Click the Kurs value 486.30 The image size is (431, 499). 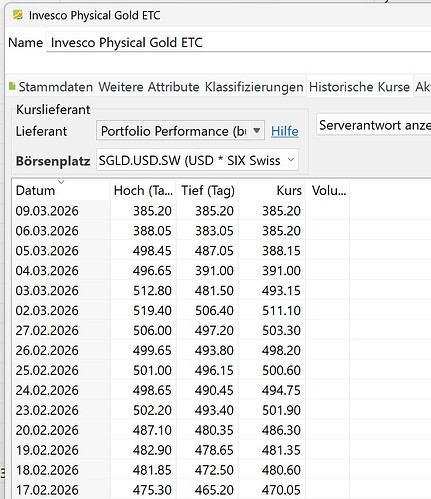click(x=281, y=430)
